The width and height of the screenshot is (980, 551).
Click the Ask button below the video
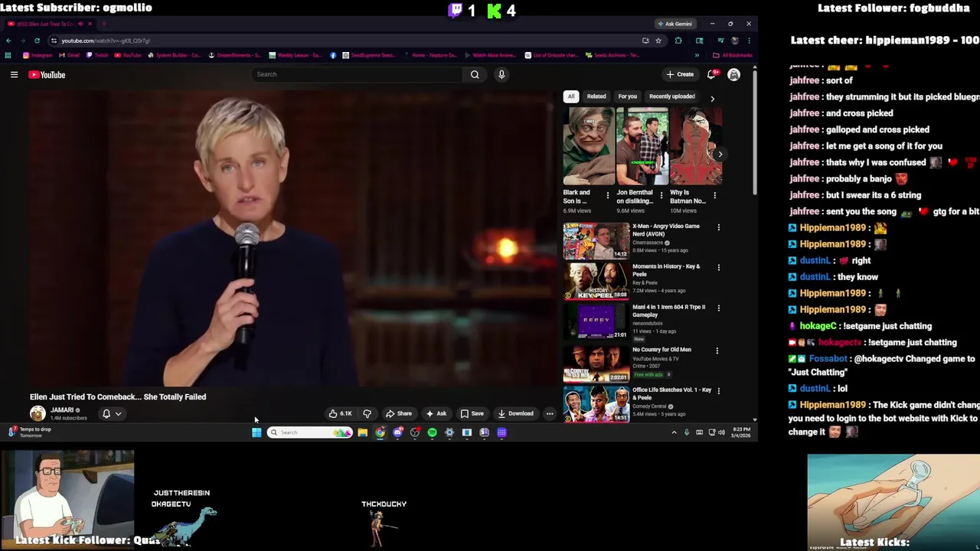point(436,413)
